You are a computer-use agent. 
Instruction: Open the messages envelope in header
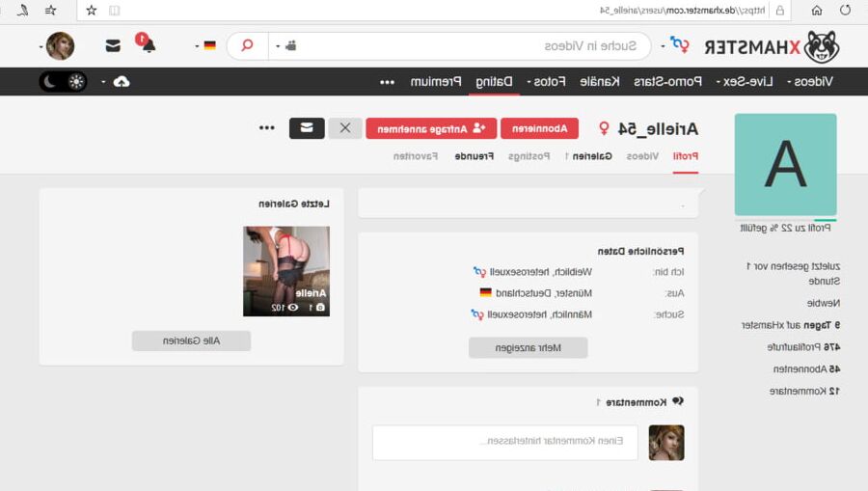[113, 45]
